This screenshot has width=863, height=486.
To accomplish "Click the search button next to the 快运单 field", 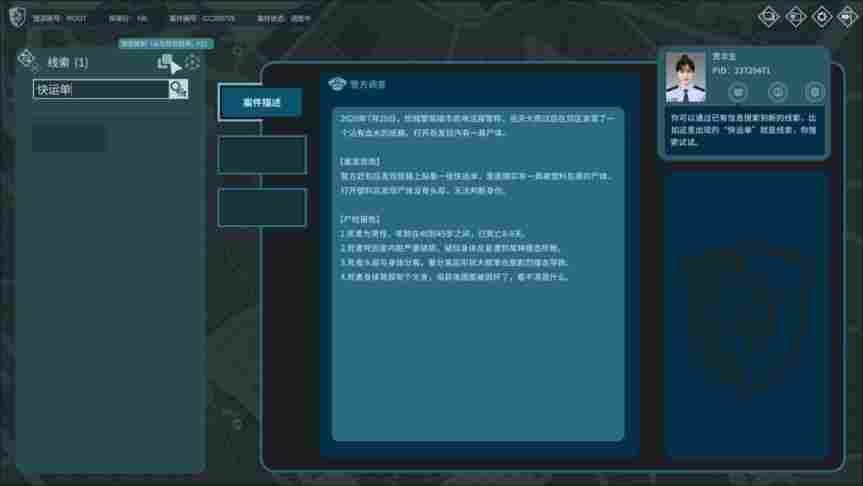I will 178,89.
